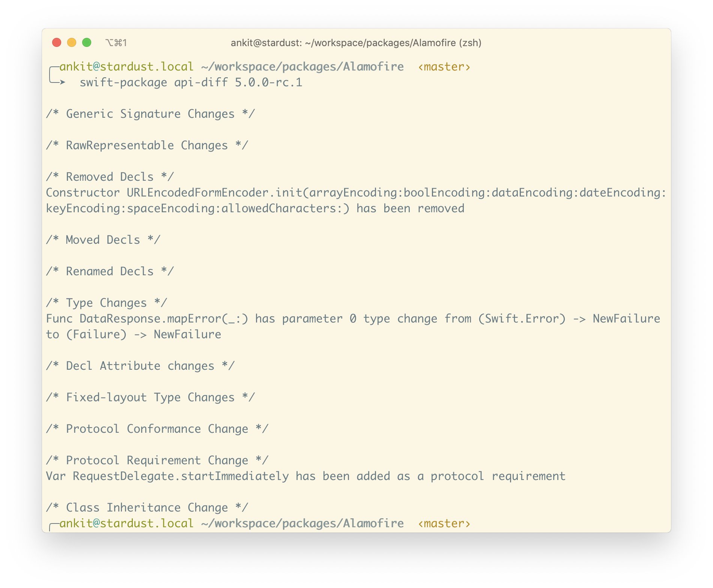Click the URLEncodedFormEncoder.init constructor text

(x=214, y=193)
